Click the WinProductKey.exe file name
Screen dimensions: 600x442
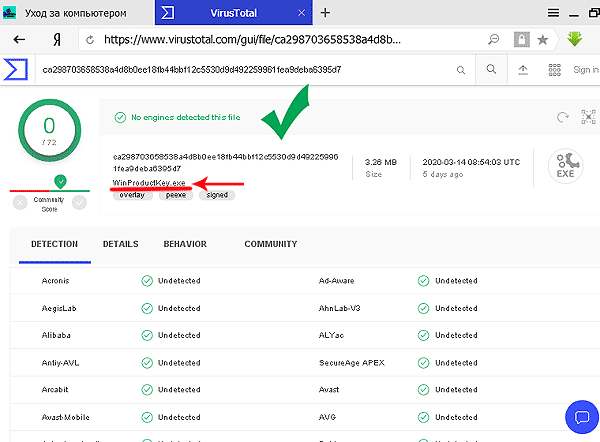[149, 183]
